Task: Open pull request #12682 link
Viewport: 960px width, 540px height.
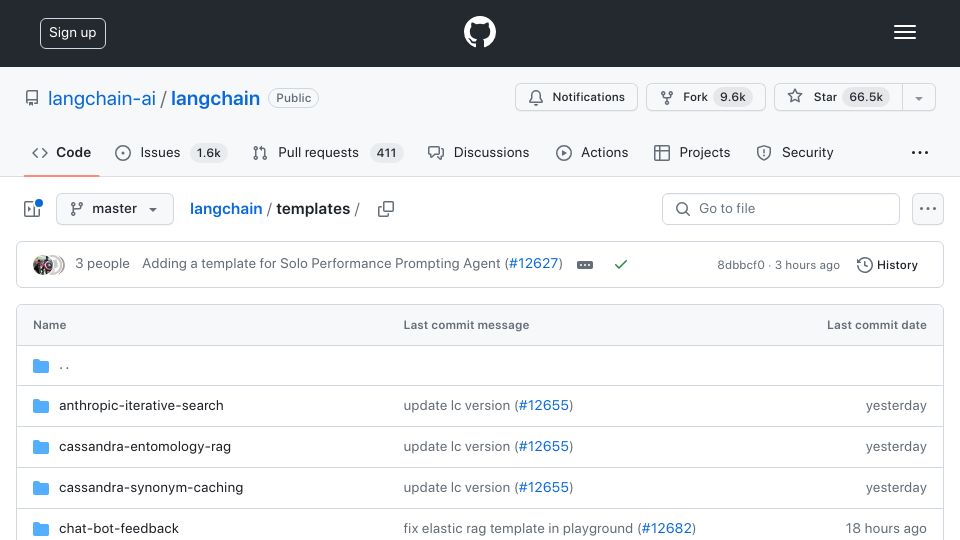Action: click(667, 528)
